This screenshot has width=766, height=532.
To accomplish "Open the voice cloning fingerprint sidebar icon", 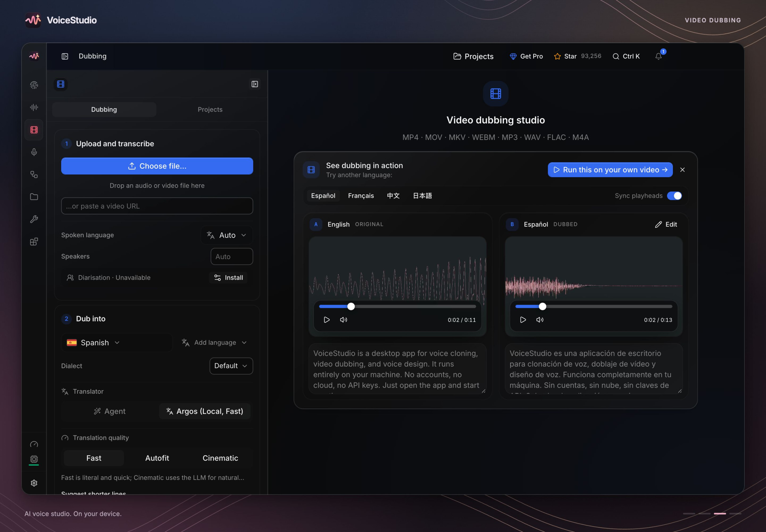I will 34,85.
